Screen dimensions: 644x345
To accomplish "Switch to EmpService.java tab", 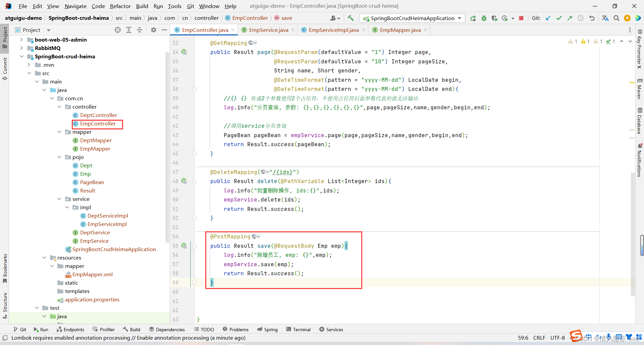I will click(x=268, y=30).
